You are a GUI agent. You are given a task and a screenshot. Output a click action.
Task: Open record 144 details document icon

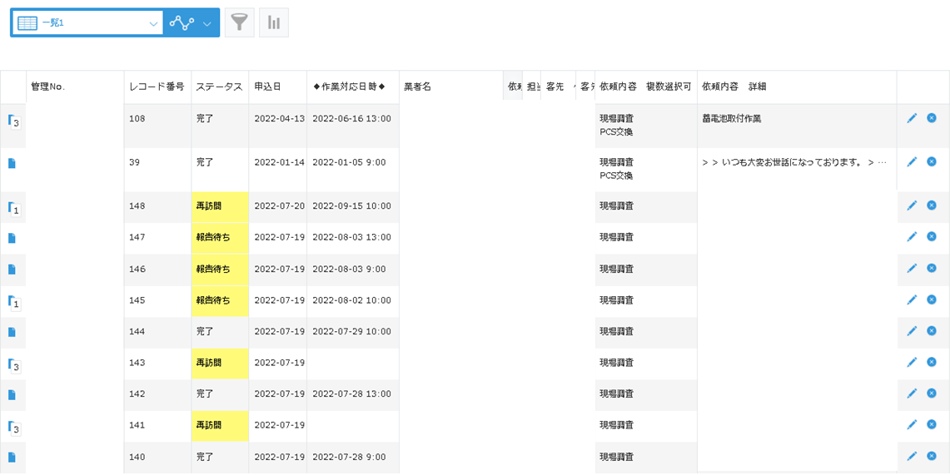pos(12,331)
